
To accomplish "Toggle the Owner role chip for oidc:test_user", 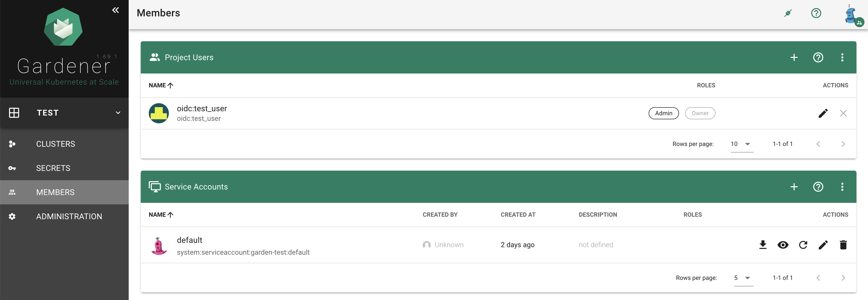I will [x=700, y=113].
